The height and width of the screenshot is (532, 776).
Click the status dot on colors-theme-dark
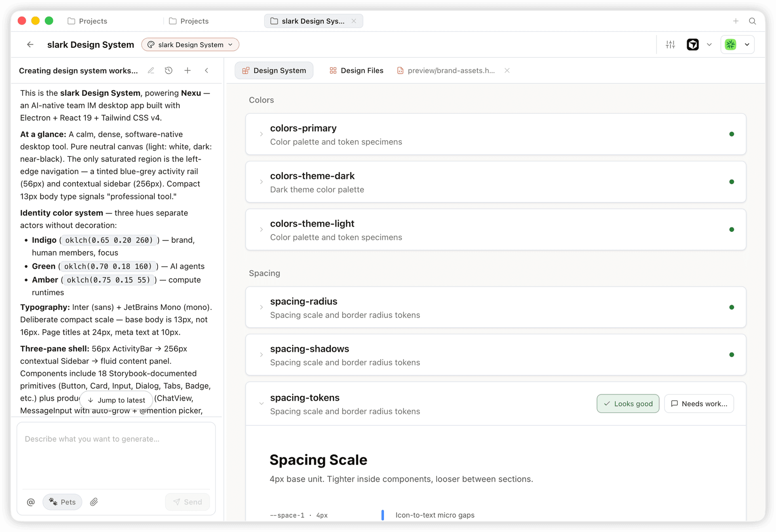[x=732, y=182]
